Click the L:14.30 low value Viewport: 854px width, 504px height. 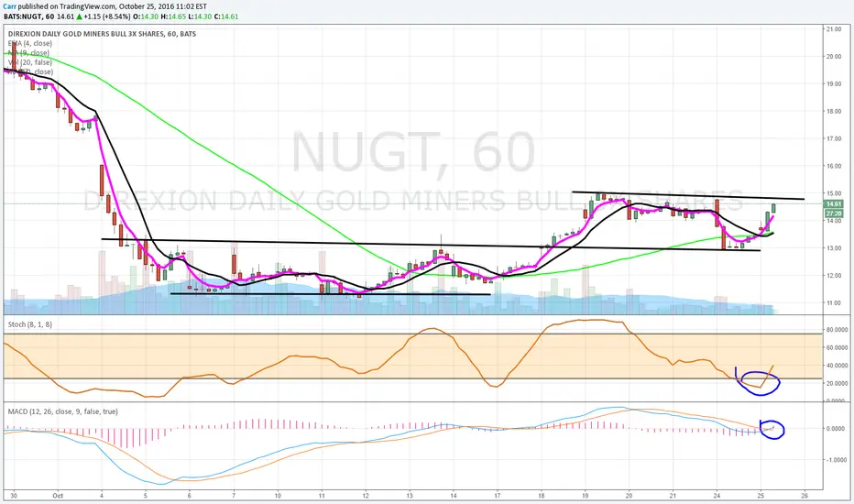pyautogui.click(x=200, y=16)
